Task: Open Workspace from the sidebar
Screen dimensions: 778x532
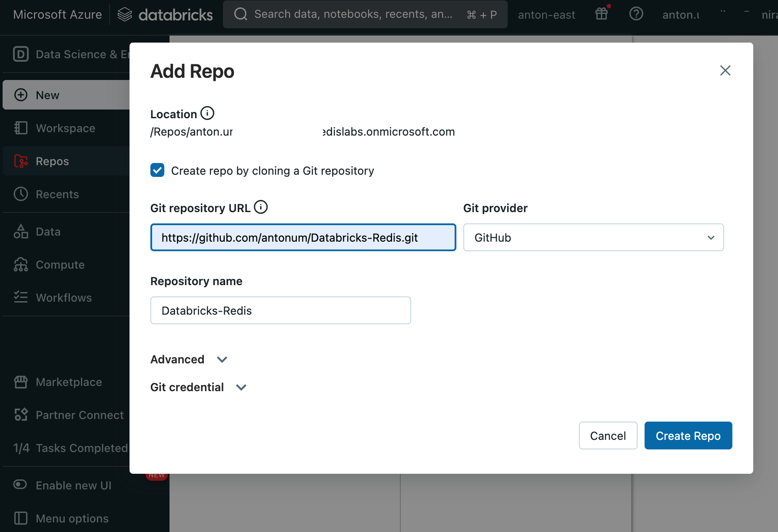Action: pyautogui.click(x=66, y=128)
